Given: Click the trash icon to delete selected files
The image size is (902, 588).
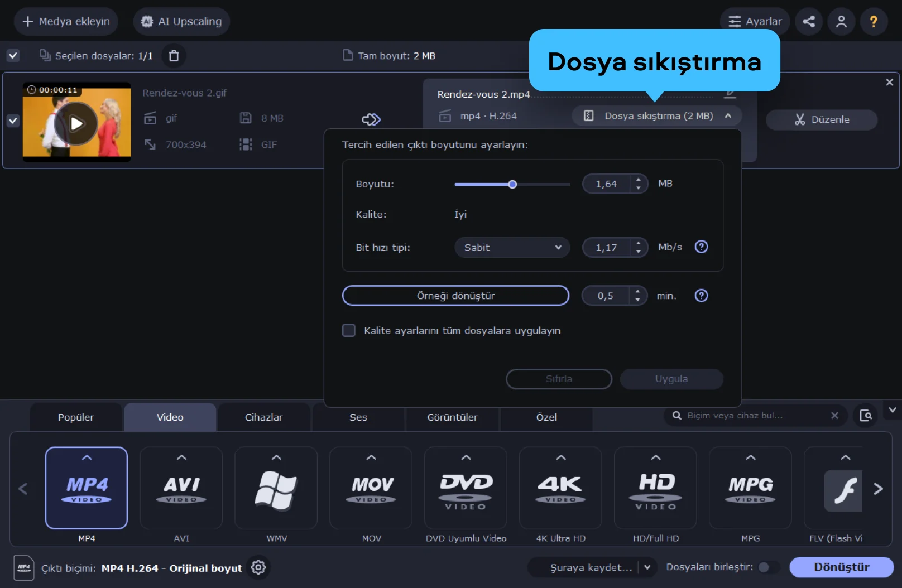Looking at the screenshot, I should (x=174, y=56).
